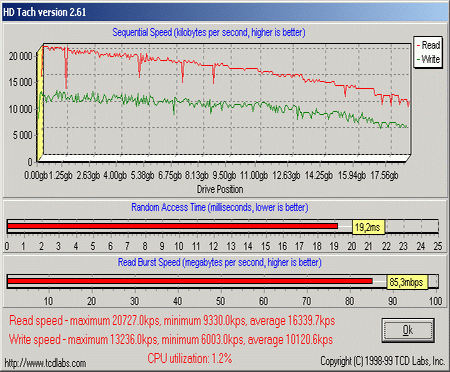Click the Sequential Speed chart title

(209, 33)
